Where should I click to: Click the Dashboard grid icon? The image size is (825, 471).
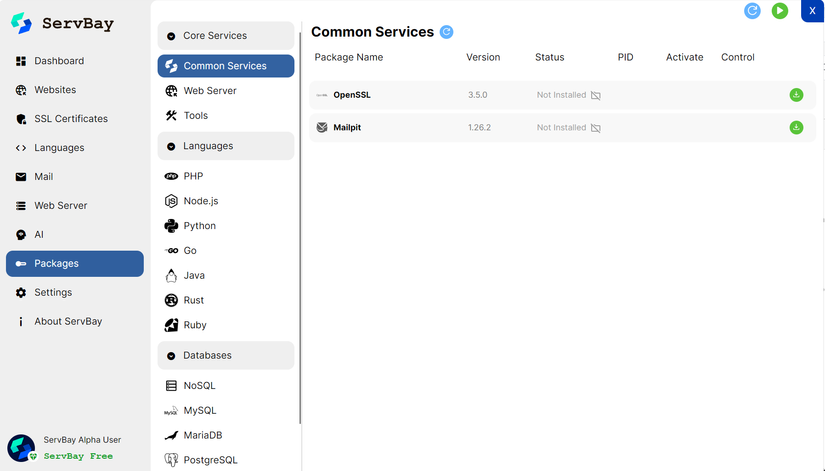pos(21,61)
